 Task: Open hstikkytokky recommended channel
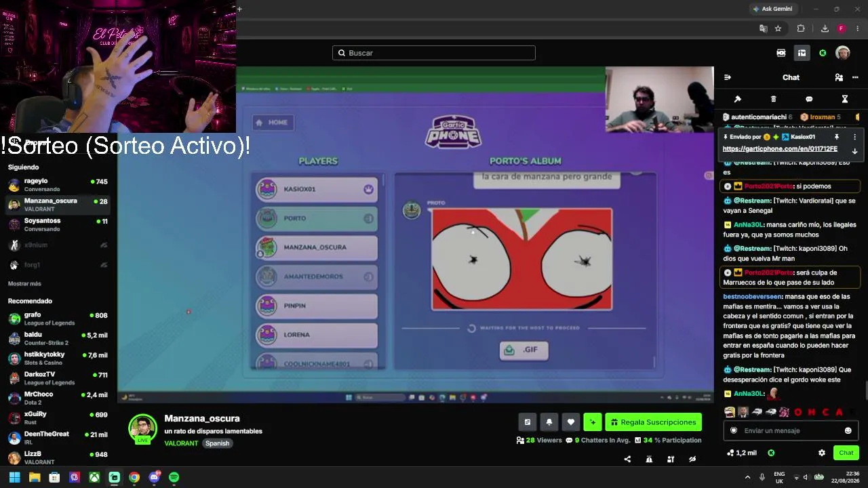pyautogui.click(x=58, y=359)
